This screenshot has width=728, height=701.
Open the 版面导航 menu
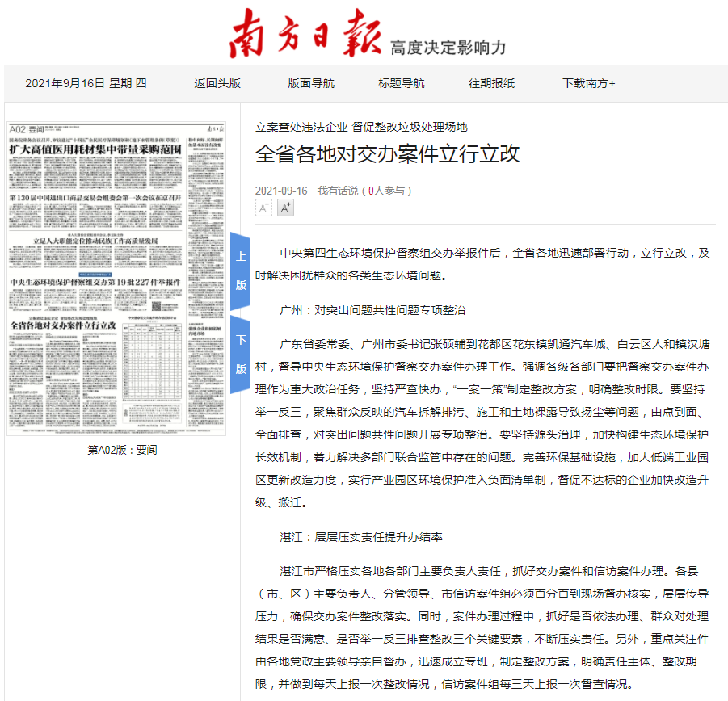pyautogui.click(x=311, y=83)
